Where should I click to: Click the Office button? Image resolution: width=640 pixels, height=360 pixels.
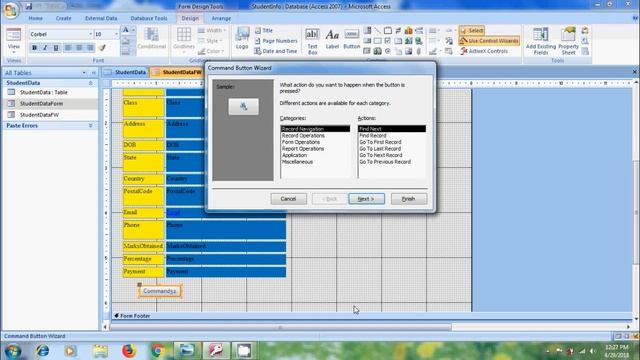(11, 10)
